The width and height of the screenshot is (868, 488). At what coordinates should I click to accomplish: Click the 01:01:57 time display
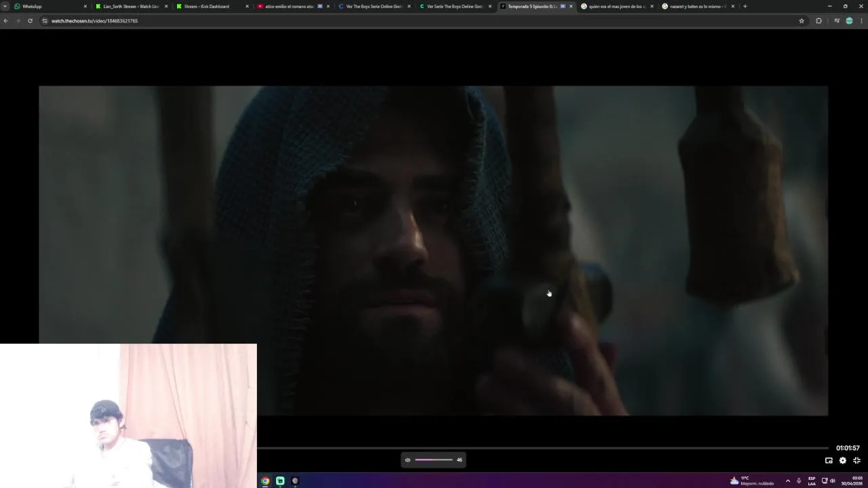point(848,448)
